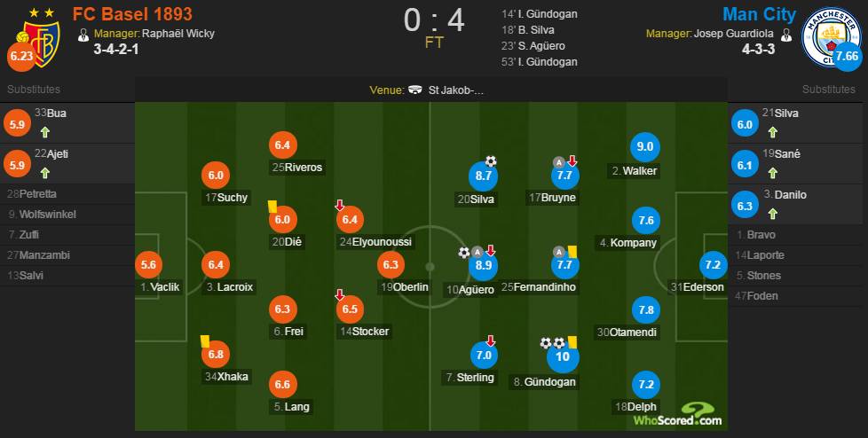Click Gündogan's 10 rating circle
The image size is (868, 438).
(x=562, y=356)
